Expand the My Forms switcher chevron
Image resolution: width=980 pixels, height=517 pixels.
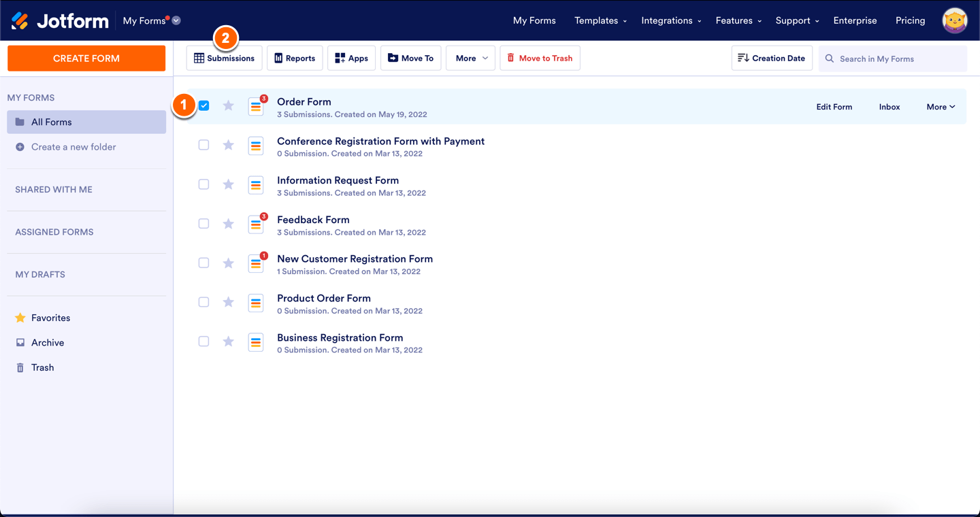pyautogui.click(x=176, y=21)
